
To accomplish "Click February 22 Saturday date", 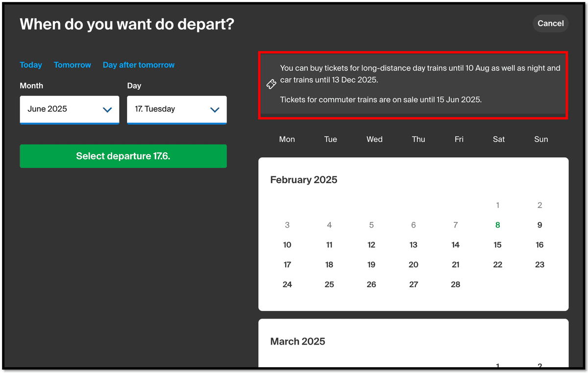I will [497, 264].
